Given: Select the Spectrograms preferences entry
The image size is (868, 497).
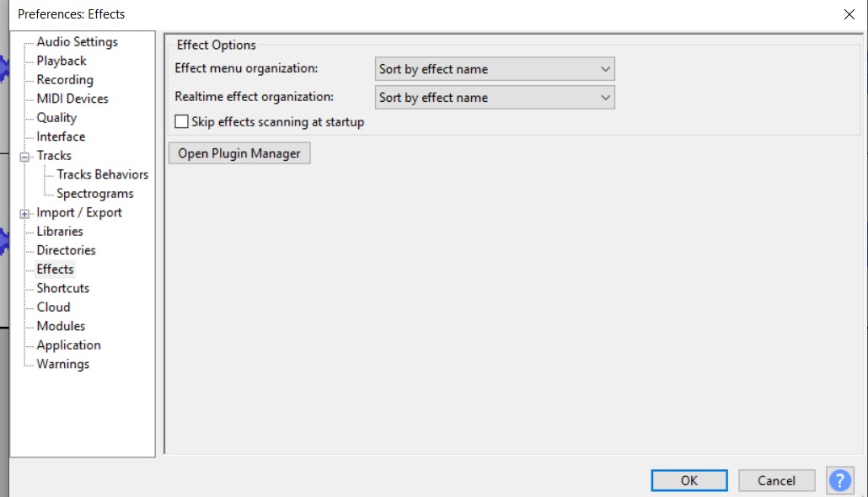Looking at the screenshot, I should (x=95, y=194).
